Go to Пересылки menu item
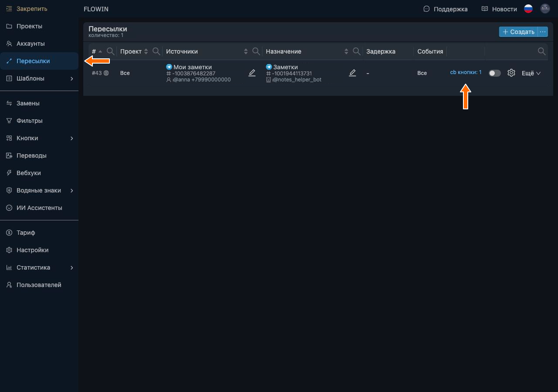 pyautogui.click(x=39, y=61)
